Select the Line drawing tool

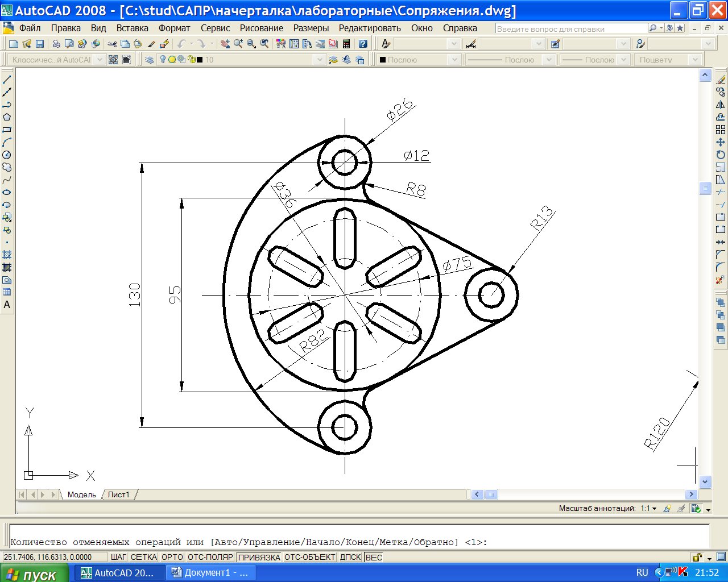(7, 80)
